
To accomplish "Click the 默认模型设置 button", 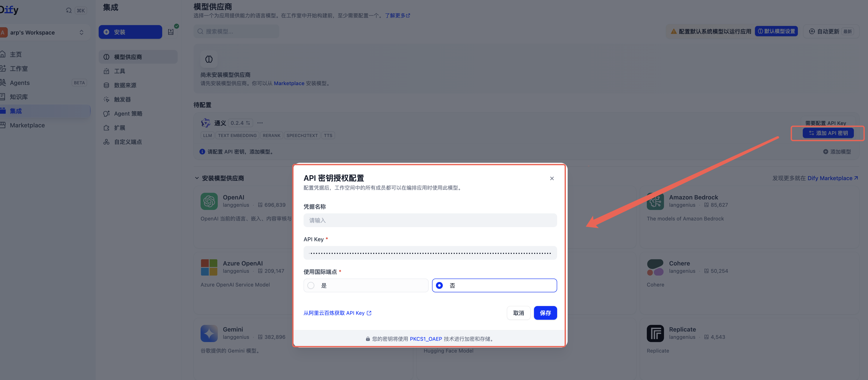I will (x=776, y=31).
